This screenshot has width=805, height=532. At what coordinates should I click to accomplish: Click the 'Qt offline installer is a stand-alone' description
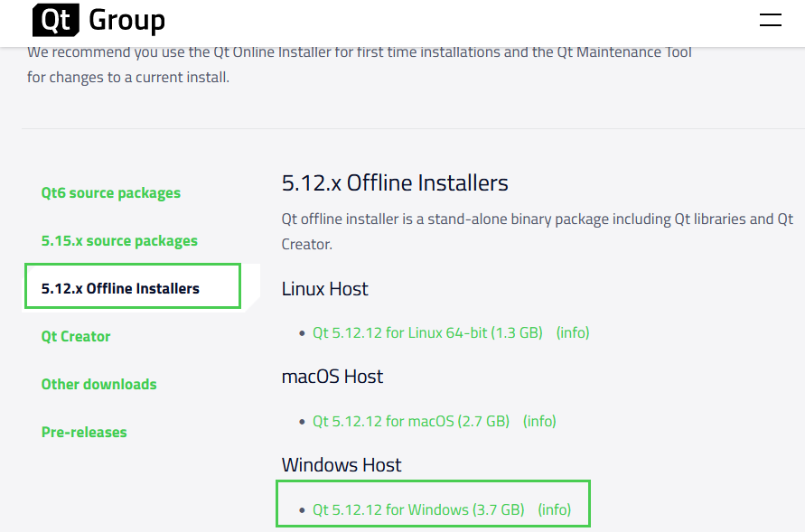coord(537,231)
